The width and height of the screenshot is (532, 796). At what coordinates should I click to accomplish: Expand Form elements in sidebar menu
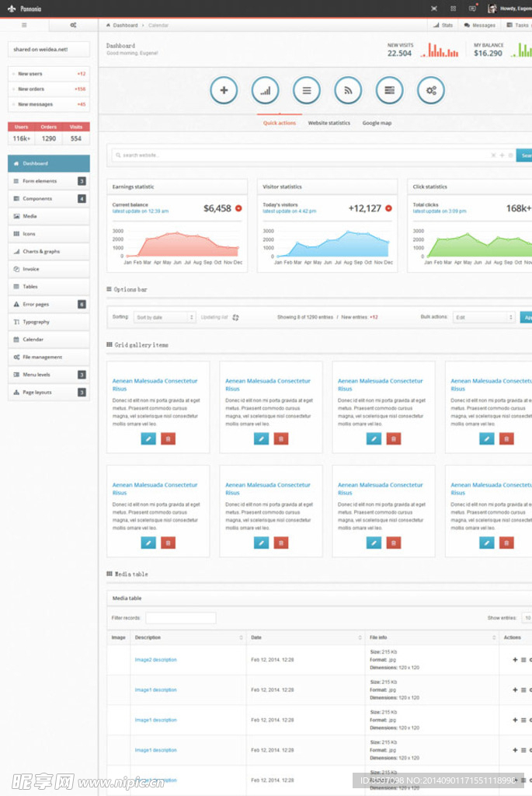pos(48,181)
